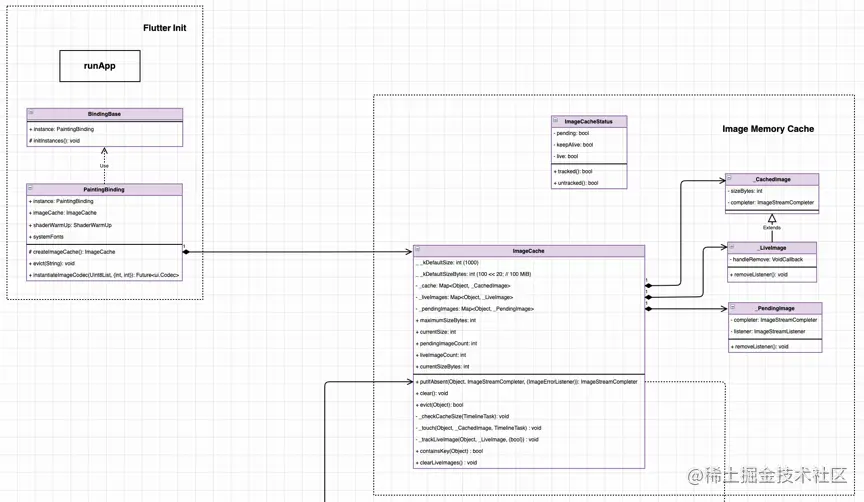Click 'completer: ImageStreamCompleter' in _PendingImage
This screenshot has height=502, width=864.
(x=775, y=320)
